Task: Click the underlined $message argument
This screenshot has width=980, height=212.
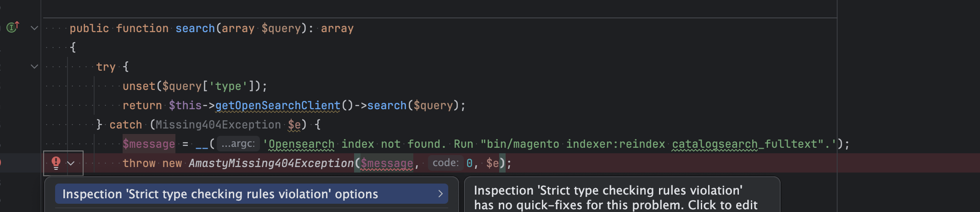Action: (x=387, y=163)
